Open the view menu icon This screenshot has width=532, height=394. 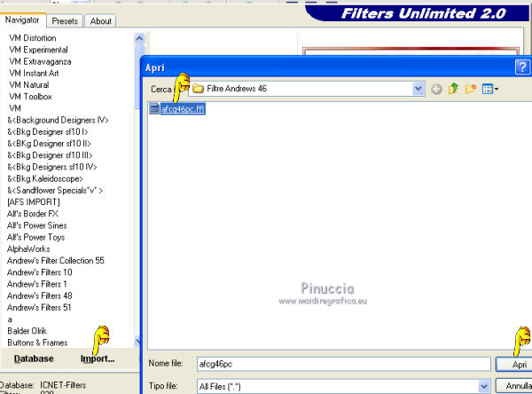pyautogui.click(x=490, y=89)
